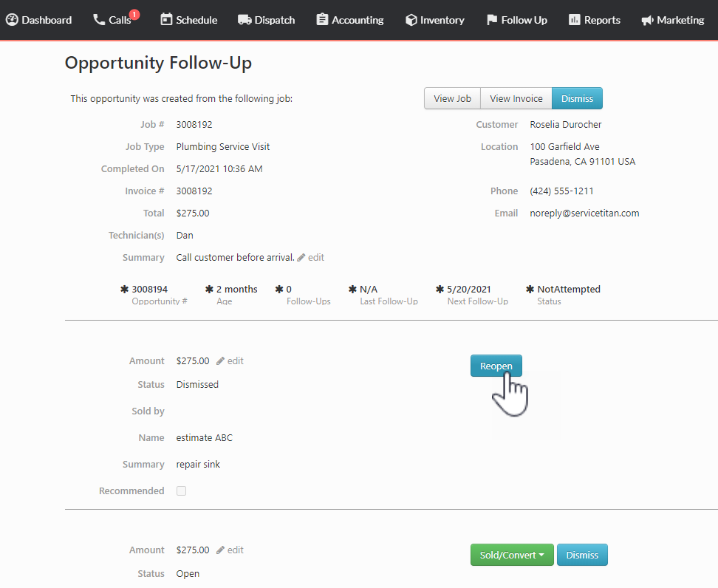
Task: Click pencil icon next to job Summary
Action: 301,258
